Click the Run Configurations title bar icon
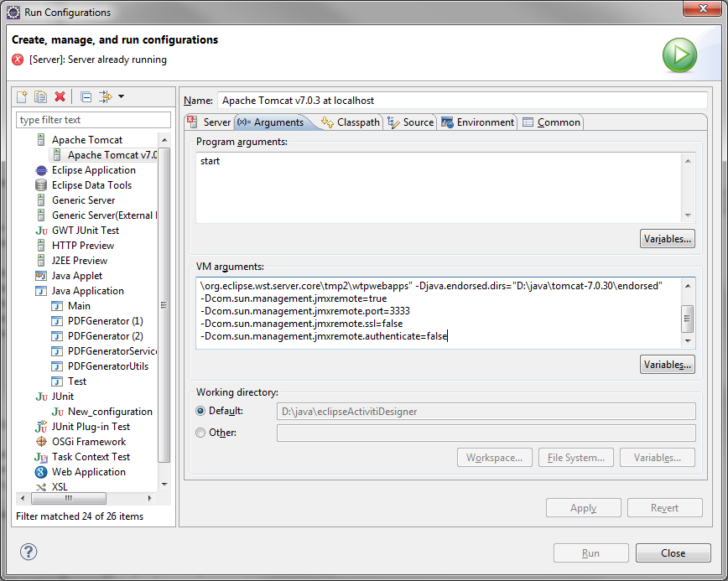This screenshot has height=581, width=728. pos(13,12)
